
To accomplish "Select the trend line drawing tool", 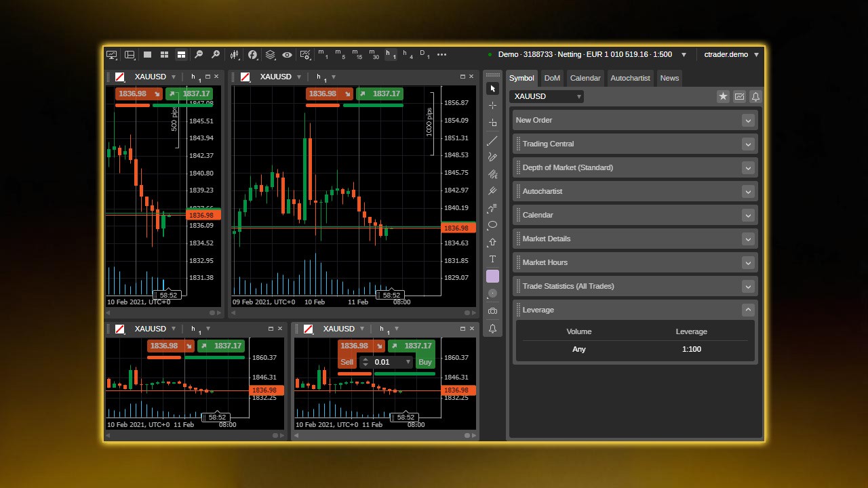I will pyautogui.click(x=493, y=140).
